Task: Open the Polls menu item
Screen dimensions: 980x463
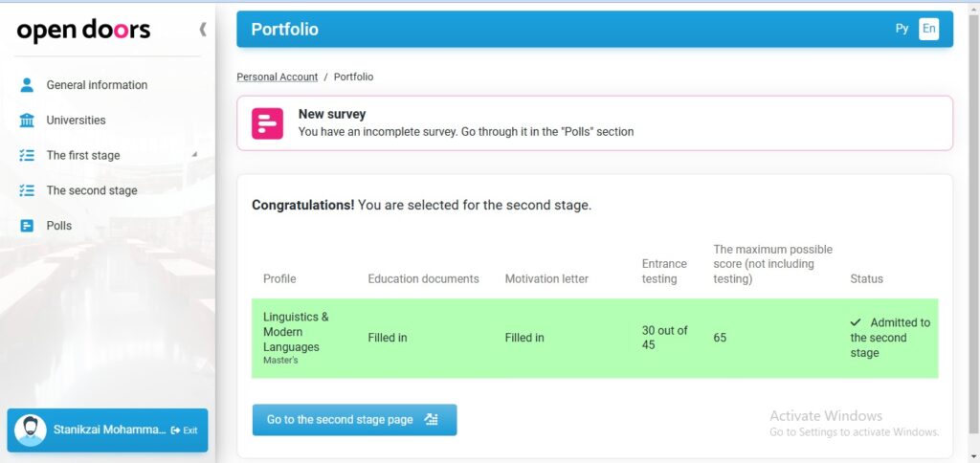Action: [x=59, y=226]
